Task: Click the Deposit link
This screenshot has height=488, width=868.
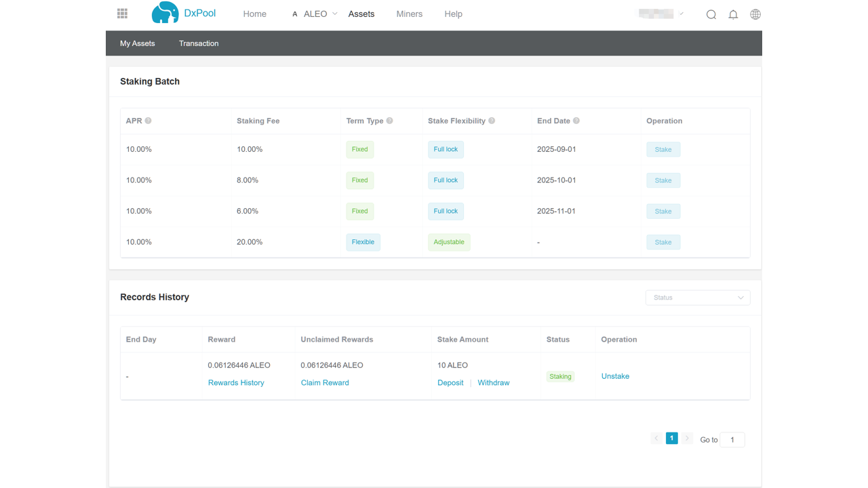Action: click(x=450, y=383)
